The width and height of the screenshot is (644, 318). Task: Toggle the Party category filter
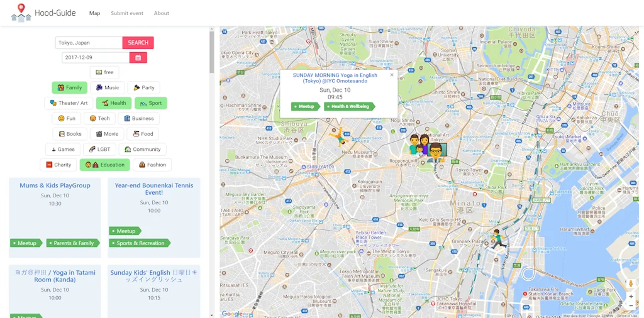[x=143, y=87]
